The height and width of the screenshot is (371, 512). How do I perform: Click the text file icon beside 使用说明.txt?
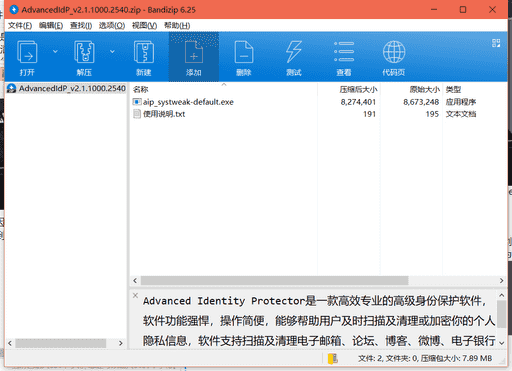(137, 114)
